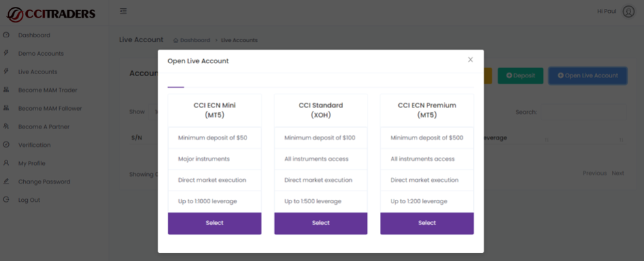Viewport: 644px width, 261px height.
Task: Select the CCI ECN Mini account
Action: point(214,223)
